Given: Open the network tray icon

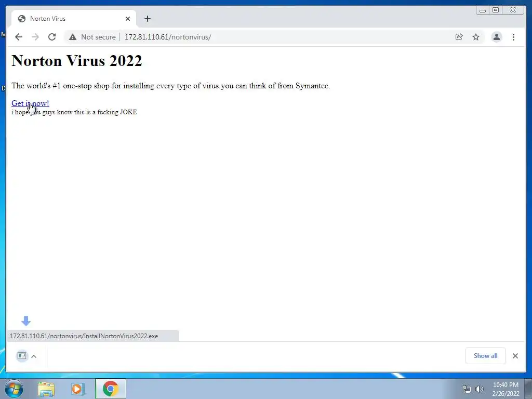Looking at the screenshot, I should coord(467,389).
